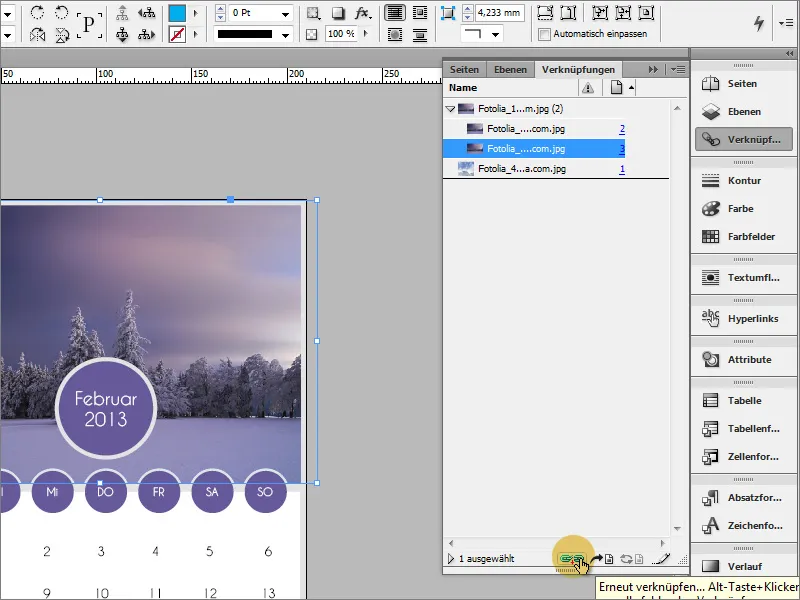Screen dimensions: 800x600
Task: Open the stroke weight '0 Pt' dropdown
Action: click(x=286, y=13)
